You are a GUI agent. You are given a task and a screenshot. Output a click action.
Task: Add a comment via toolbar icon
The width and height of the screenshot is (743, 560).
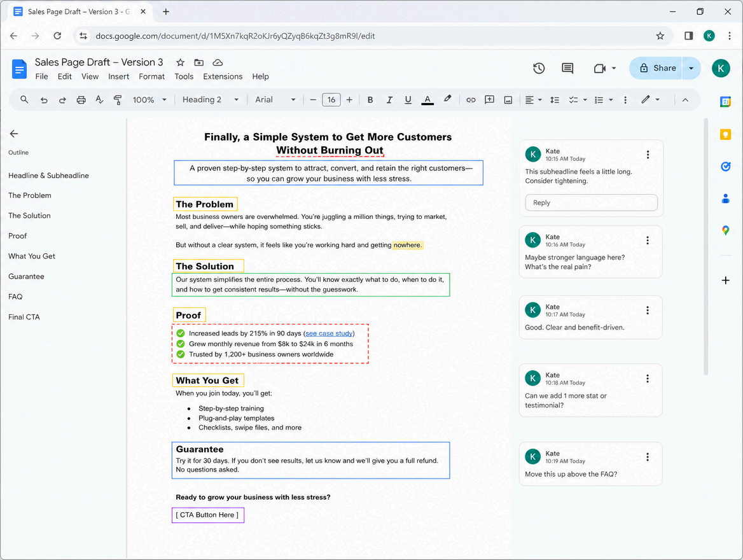click(x=489, y=99)
